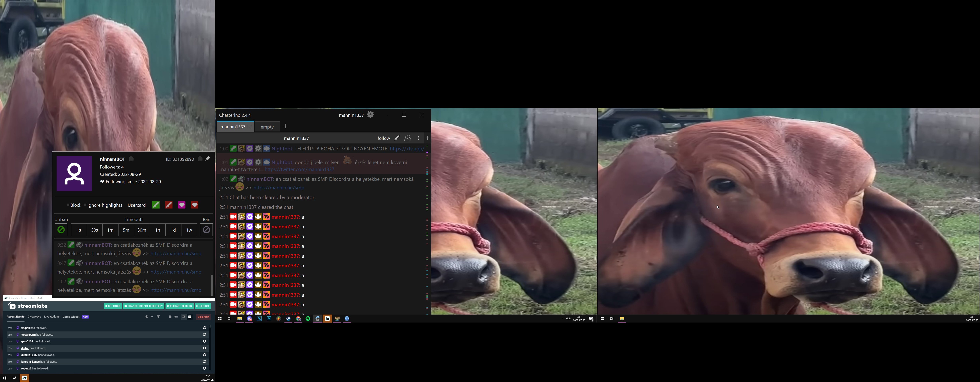The image size is (980, 382).
Task: Unban ninnamBOT with the green circle icon
Action: tap(61, 230)
